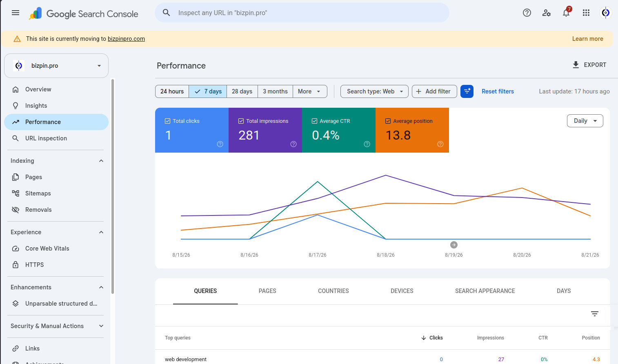Select the 28 days date range

tap(242, 91)
